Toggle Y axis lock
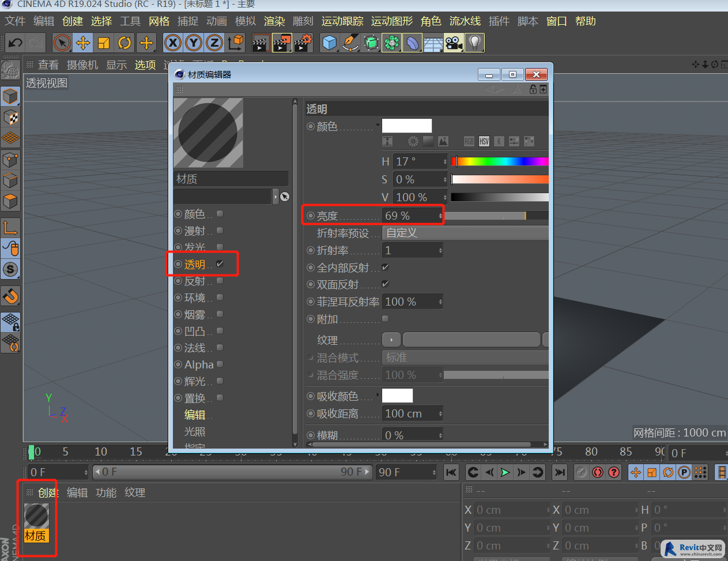The image size is (728, 561). coord(194,43)
